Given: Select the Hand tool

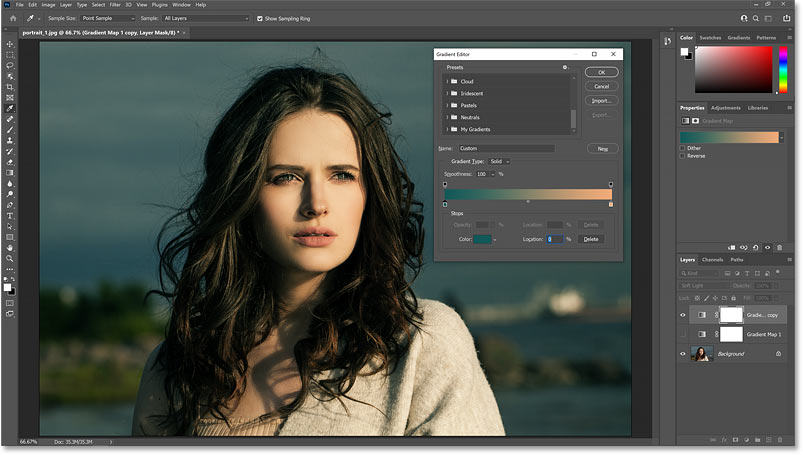Looking at the screenshot, I should 10,249.
